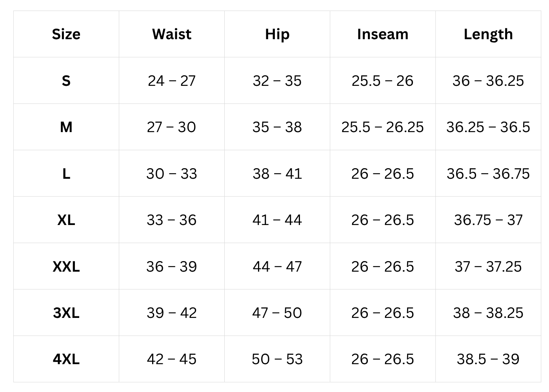This screenshot has width=549, height=392.
Task: Select the Hip column header
Action: [277, 34]
